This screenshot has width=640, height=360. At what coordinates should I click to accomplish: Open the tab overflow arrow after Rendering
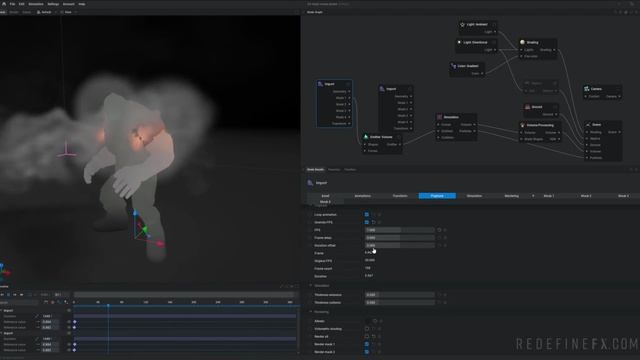pyautogui.click(x=533, y=196)
